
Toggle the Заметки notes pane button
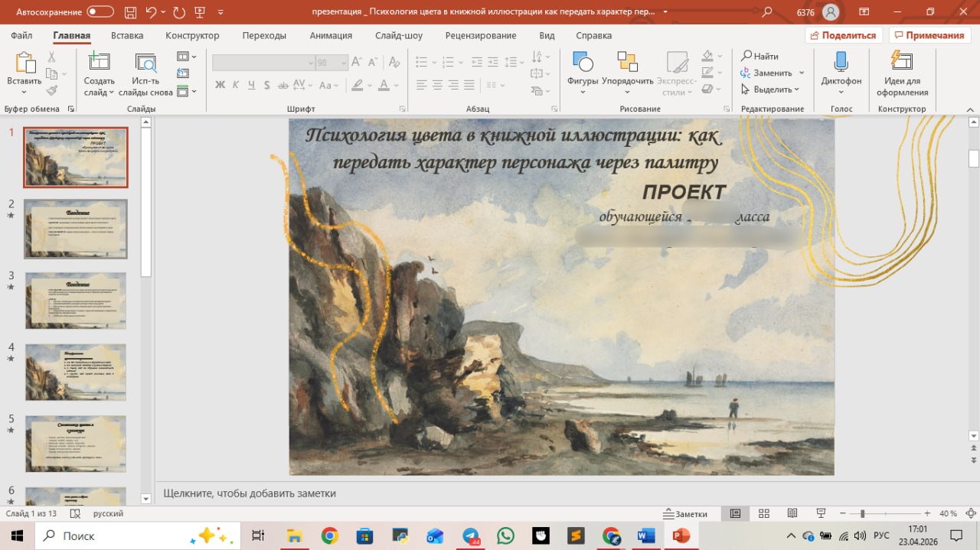[x=686, y=514]
